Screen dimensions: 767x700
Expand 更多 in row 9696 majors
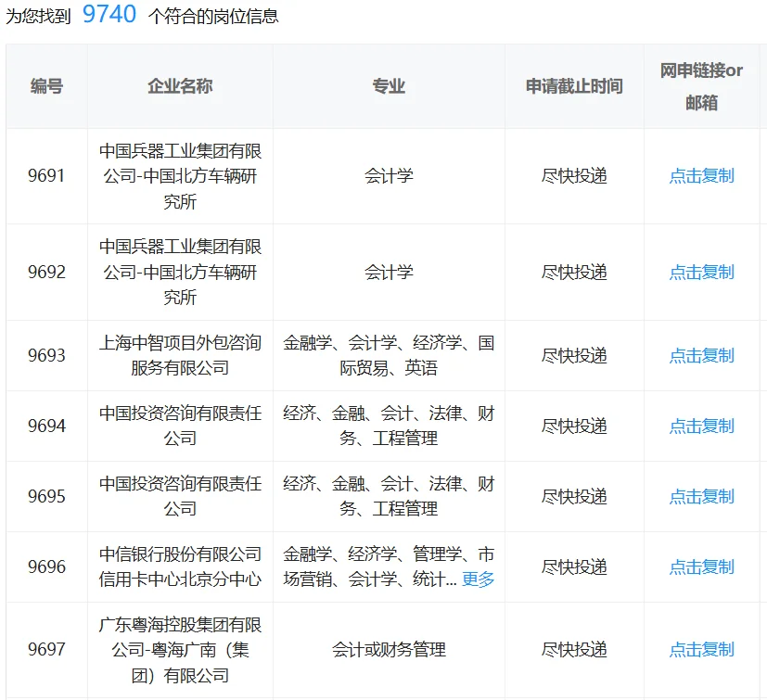478,579
